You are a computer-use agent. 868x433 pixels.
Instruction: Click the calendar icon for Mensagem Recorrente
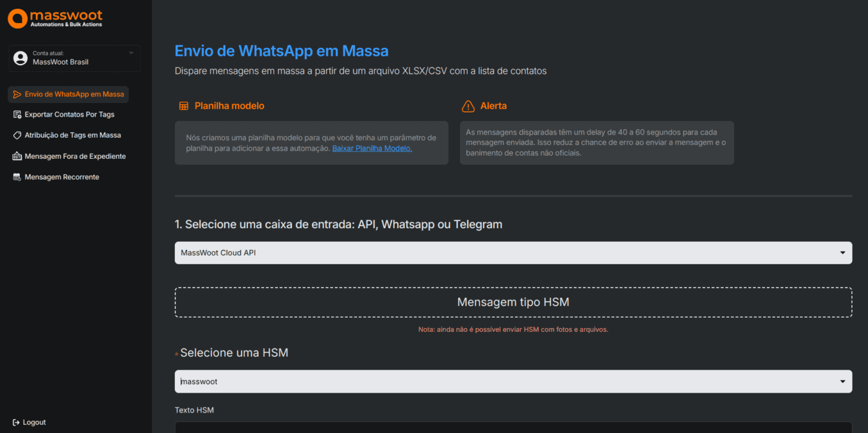click(17, 177)
